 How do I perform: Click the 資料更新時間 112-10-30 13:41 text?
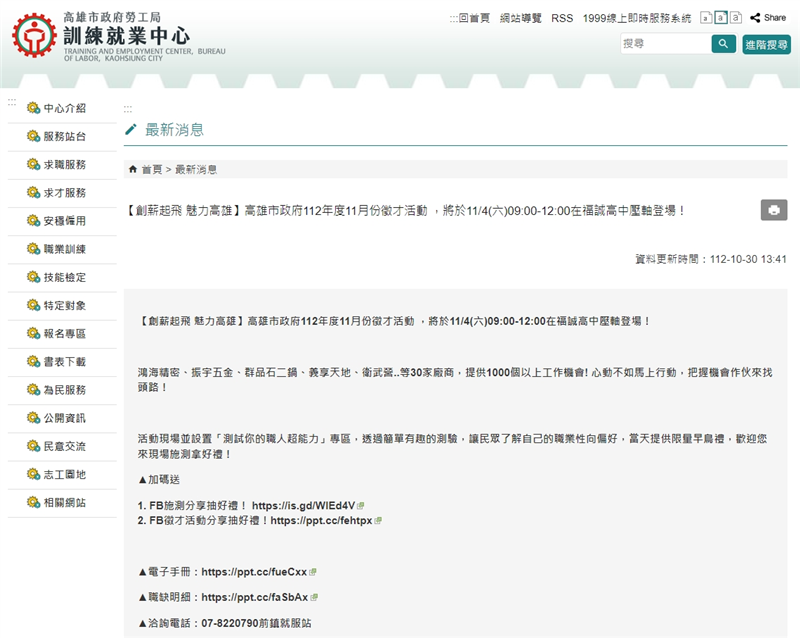click(x=711, y=259)
